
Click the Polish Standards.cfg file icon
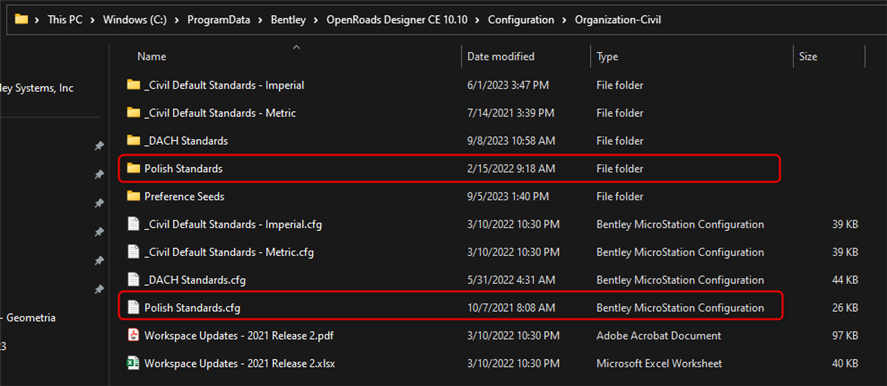pyautogui.click(x=134, y=308)
